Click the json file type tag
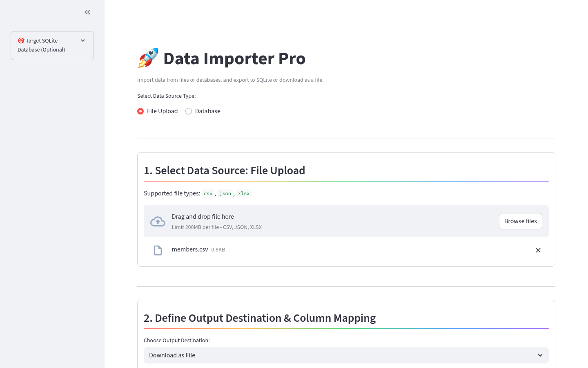This screenshot has width=588, height=368. 225,193
